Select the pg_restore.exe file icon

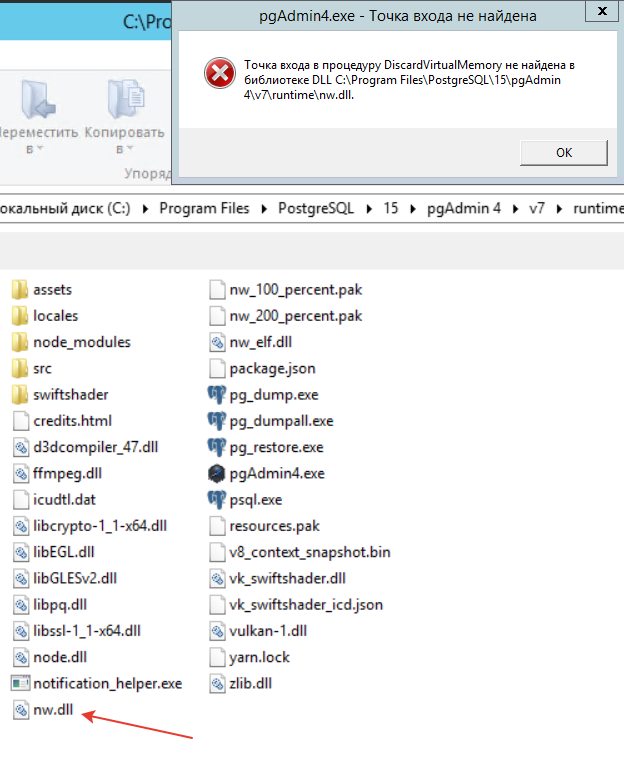pyautogui.click(x=216, y=447)
